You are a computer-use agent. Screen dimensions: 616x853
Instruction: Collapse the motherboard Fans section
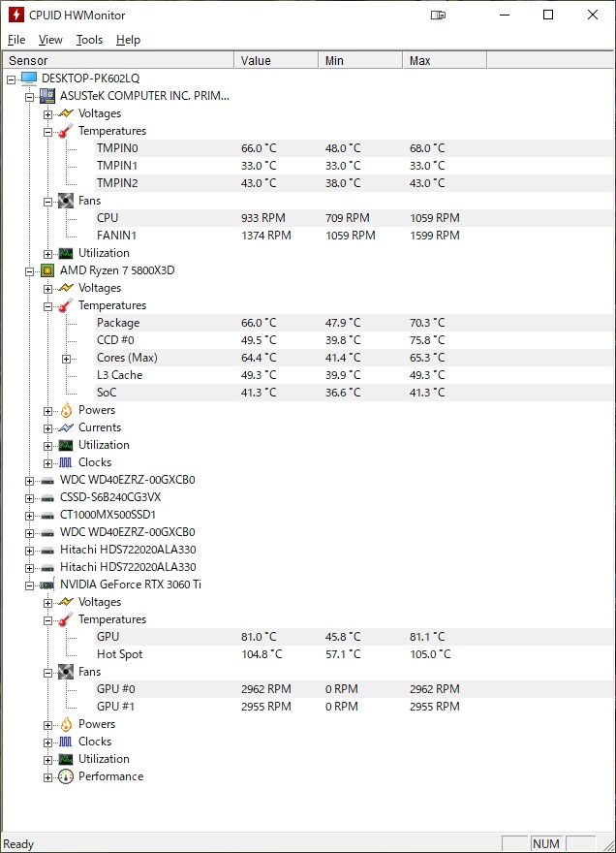pyautogui.click(x=47, y=202)
